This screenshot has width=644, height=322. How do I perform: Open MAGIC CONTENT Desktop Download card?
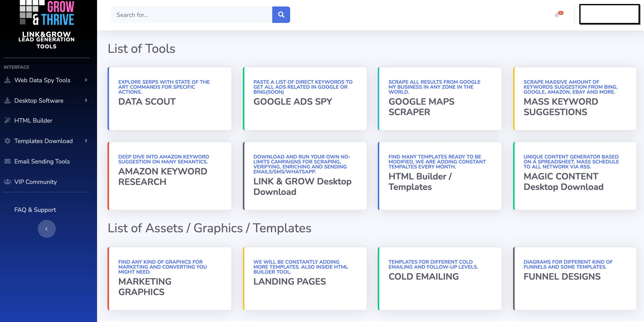pyautogui.click(x=575, y=176)
